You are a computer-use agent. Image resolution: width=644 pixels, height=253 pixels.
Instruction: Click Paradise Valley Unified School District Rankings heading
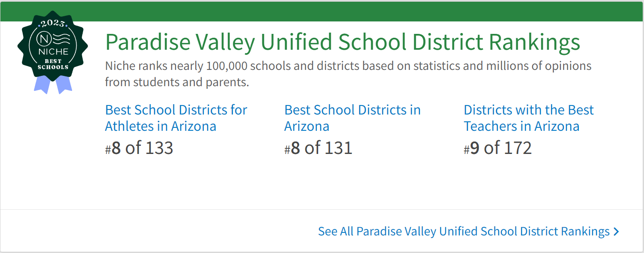343,42
